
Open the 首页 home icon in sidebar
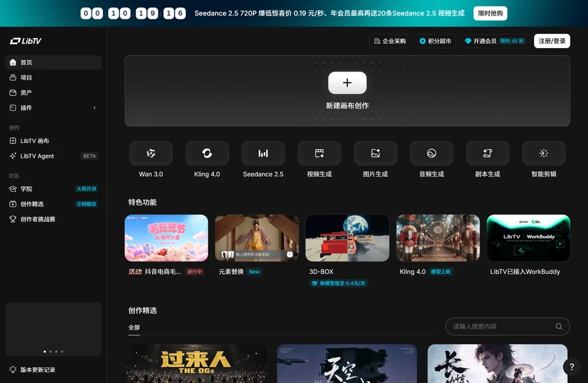coord(13,62)
